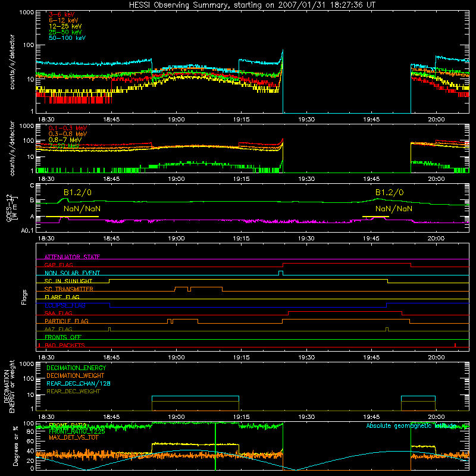476x476 pixels.
Task: Click the 0.3-0.8 MeV legend label
Action: coord(68,134)
